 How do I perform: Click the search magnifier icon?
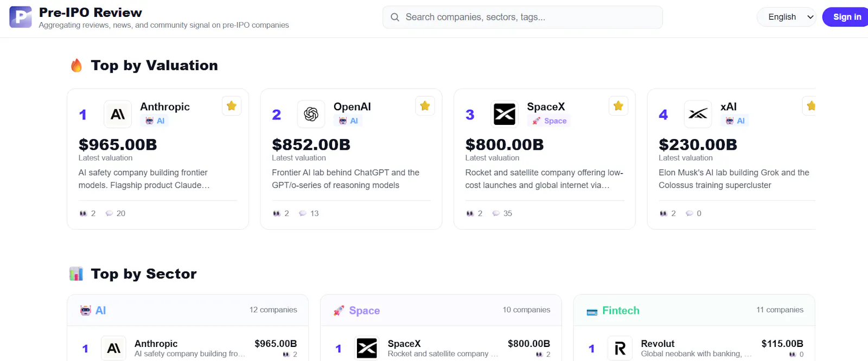coord(395,17)
